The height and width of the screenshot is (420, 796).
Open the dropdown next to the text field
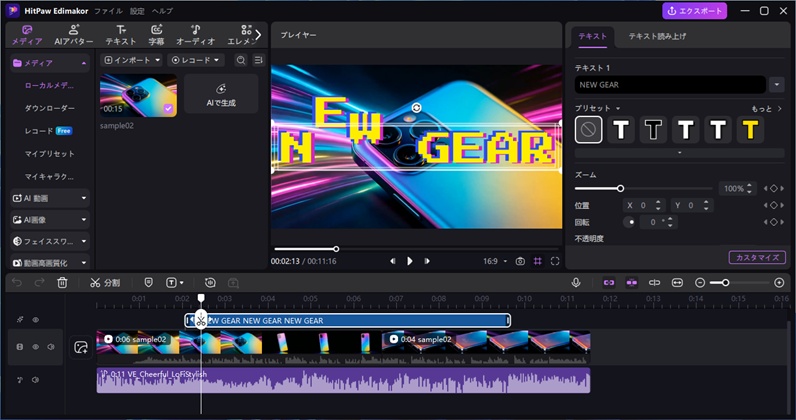point(777,84)
